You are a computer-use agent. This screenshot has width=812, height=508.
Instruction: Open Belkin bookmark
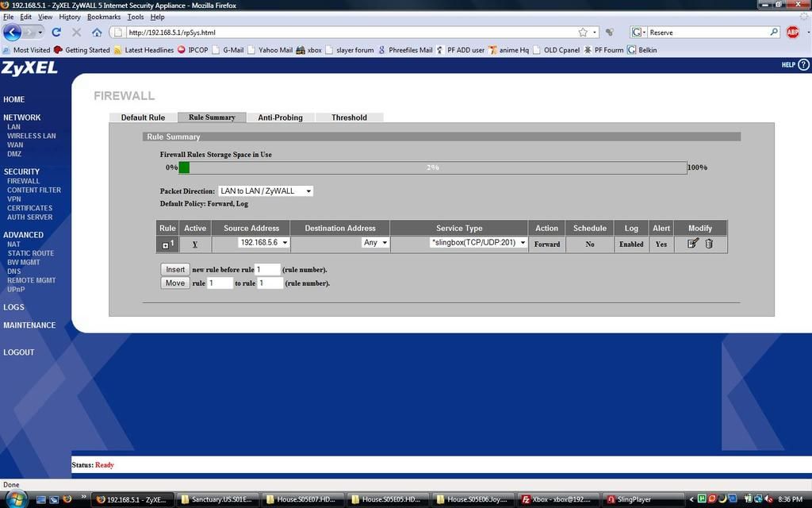[642, 50]
